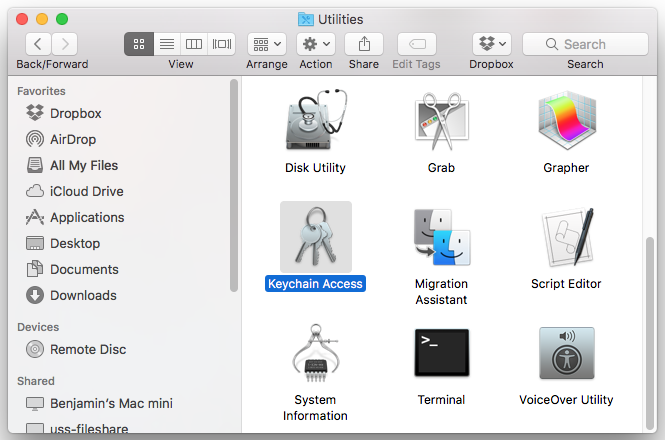Click into the Search field
Viewport: 665px width, 440px height.
point(585,44)
